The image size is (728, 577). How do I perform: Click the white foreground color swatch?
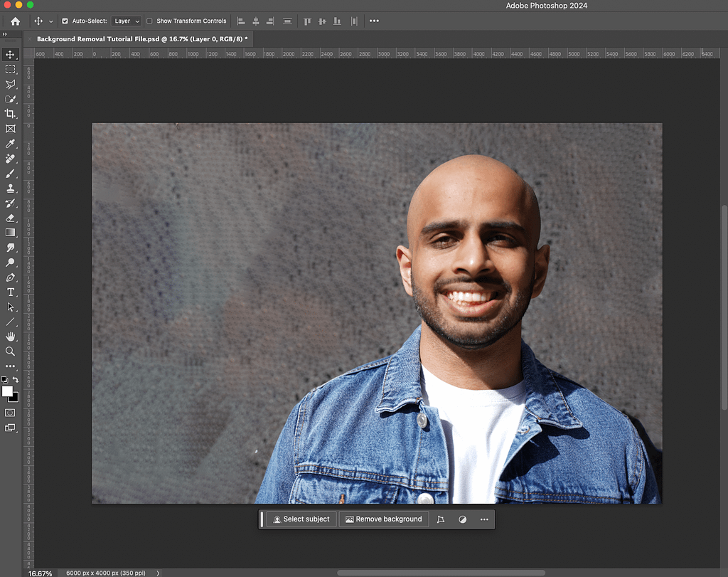(x=8, y=391)
